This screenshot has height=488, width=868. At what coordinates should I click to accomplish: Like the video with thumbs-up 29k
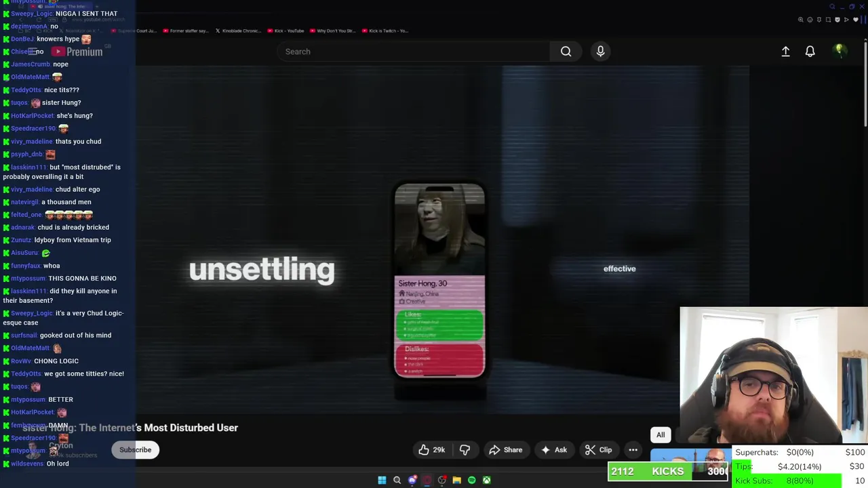pos(431,449)
